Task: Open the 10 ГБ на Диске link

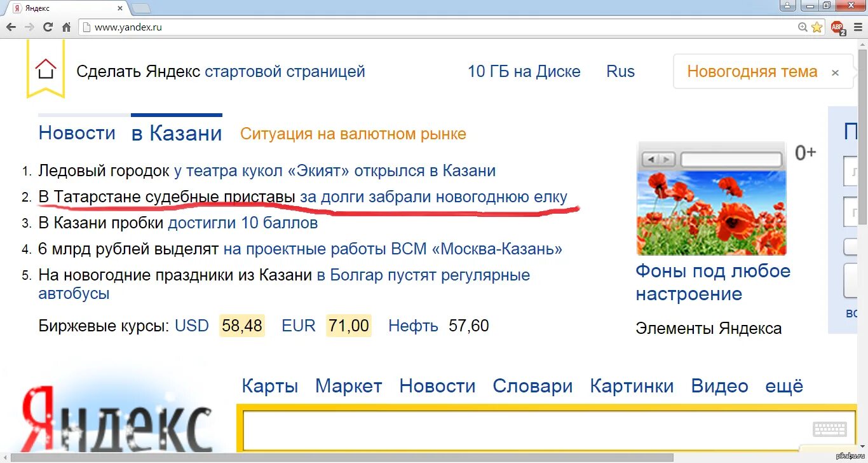Action: pos(524,71)
